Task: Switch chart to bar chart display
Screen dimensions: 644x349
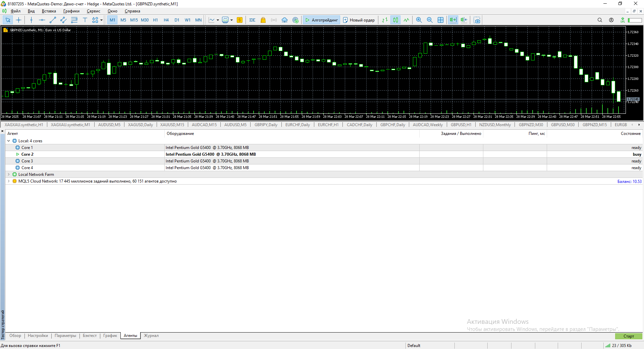Action: 385,20
